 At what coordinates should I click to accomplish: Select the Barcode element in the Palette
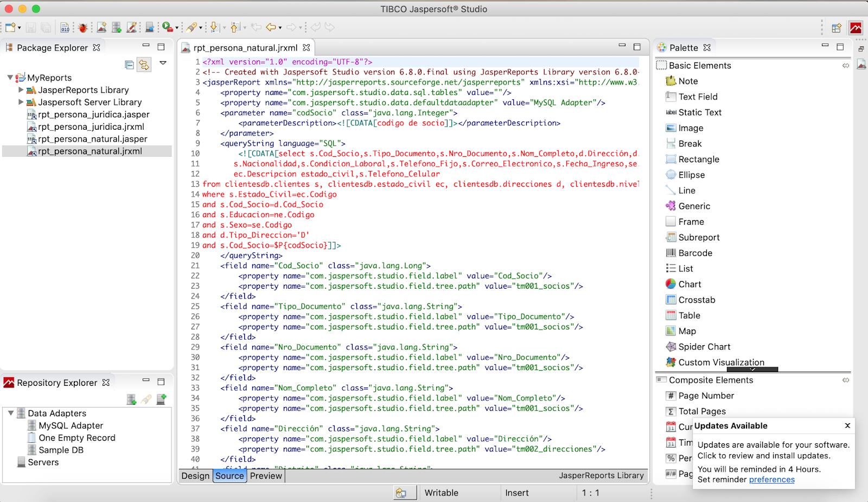pos(695,253)
